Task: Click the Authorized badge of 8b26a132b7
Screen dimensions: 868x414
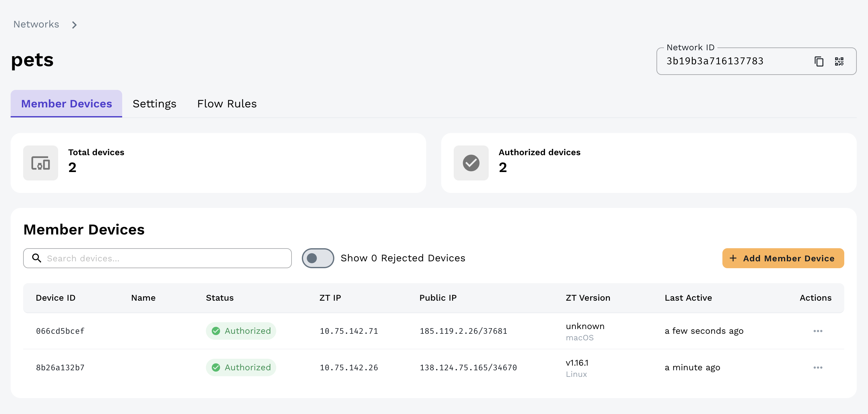Action: coord(241,367)
